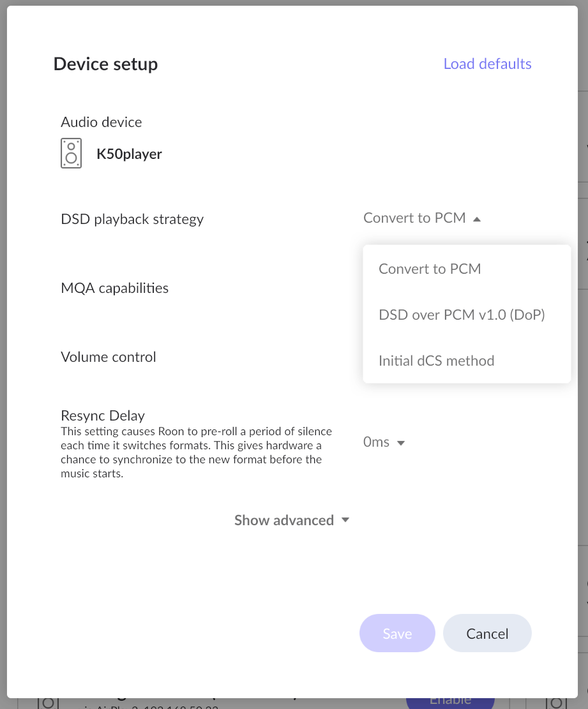
Task: Cancel the Device setup dialog
Action: (487, 633)
